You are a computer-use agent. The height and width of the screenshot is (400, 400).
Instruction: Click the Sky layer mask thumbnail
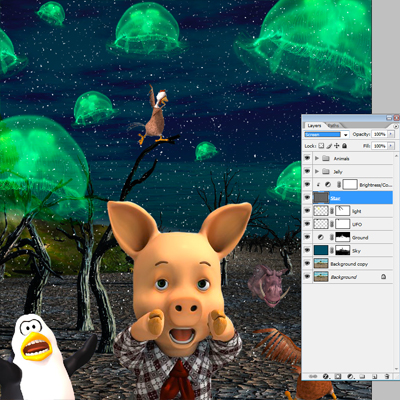(x=342, y=250)
